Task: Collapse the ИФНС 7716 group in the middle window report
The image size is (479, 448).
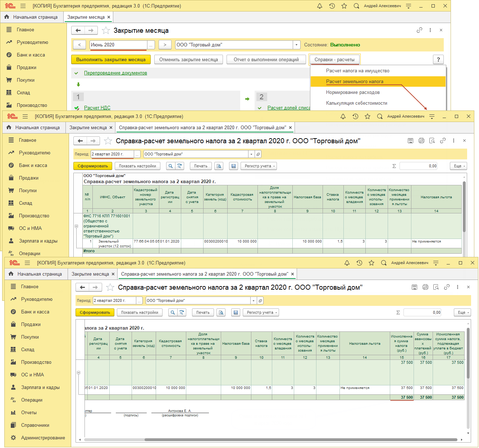Action: (x=76, y=226)
